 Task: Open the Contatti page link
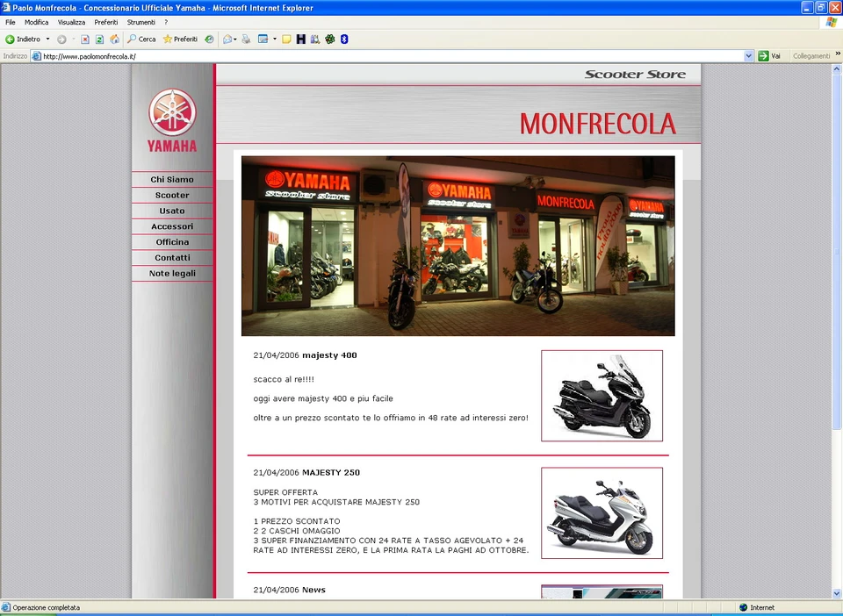click(x=172, y=257)
